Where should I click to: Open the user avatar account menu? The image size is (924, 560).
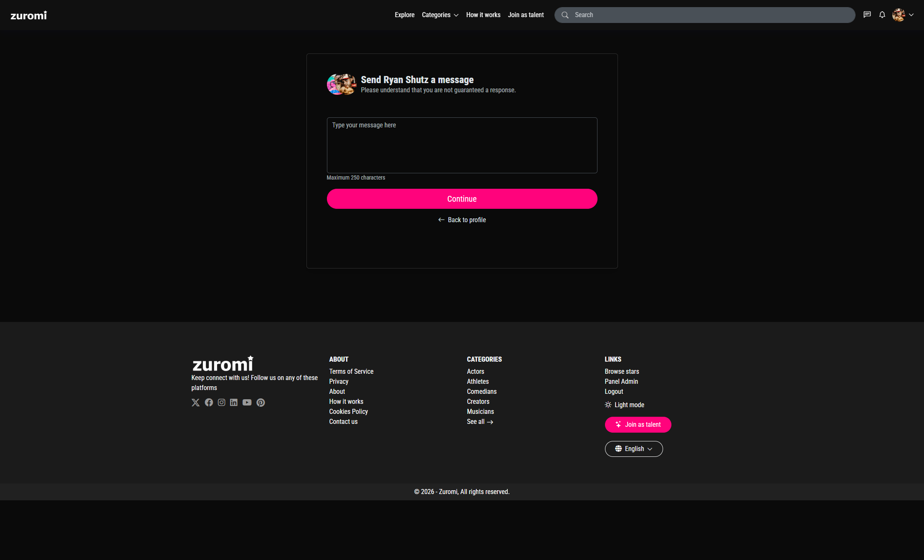903,15
